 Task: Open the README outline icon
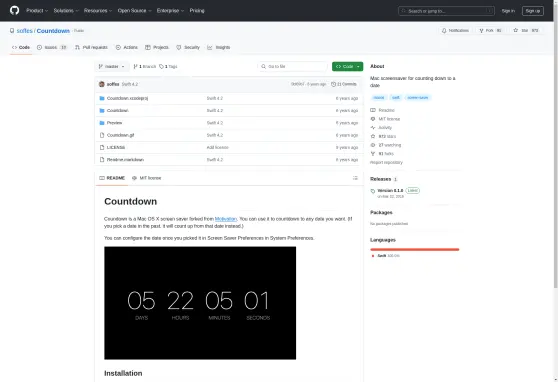click(355, 178)
